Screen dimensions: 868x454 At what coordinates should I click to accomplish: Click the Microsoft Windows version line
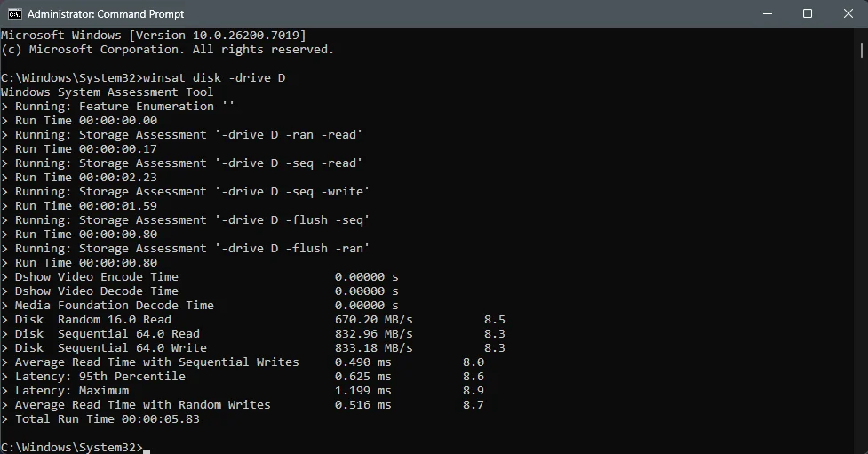point(154,35)
